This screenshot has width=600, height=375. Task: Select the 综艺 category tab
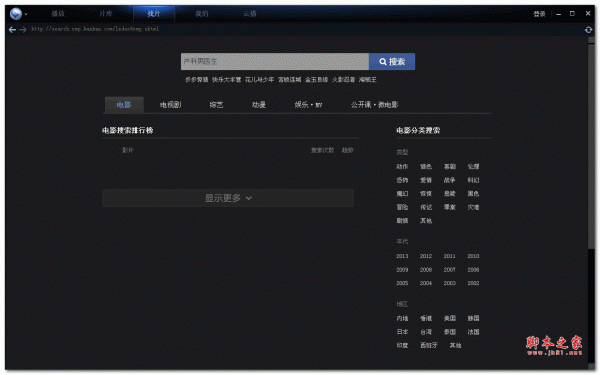pyautogui.click(x=216, y=105)
